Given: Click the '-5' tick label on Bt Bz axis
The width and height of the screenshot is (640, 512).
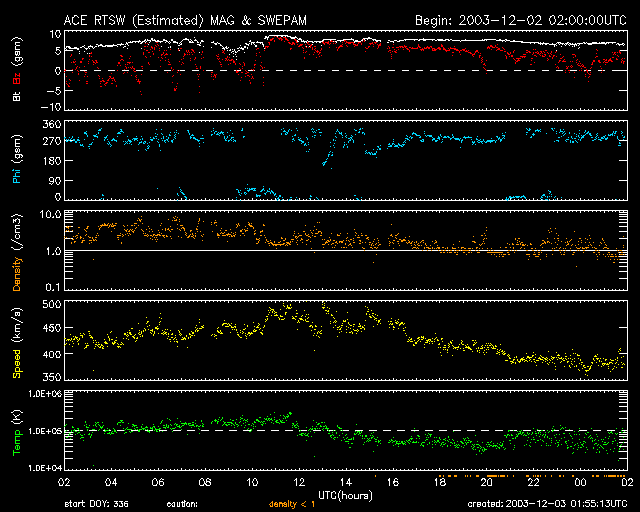Looking at the screenshot, I should pyautogui.click(x=54, y=90).
